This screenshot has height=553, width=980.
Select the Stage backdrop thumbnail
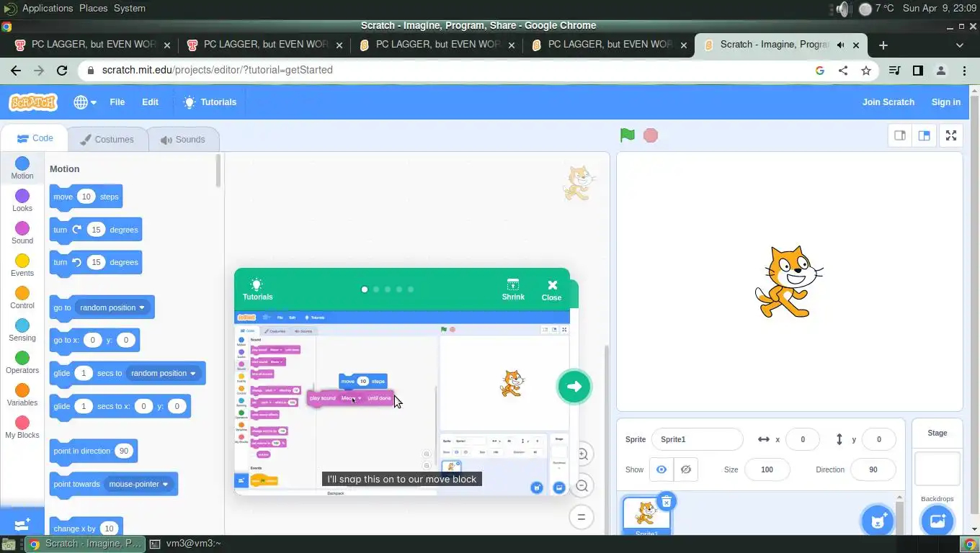coord(937,469)
